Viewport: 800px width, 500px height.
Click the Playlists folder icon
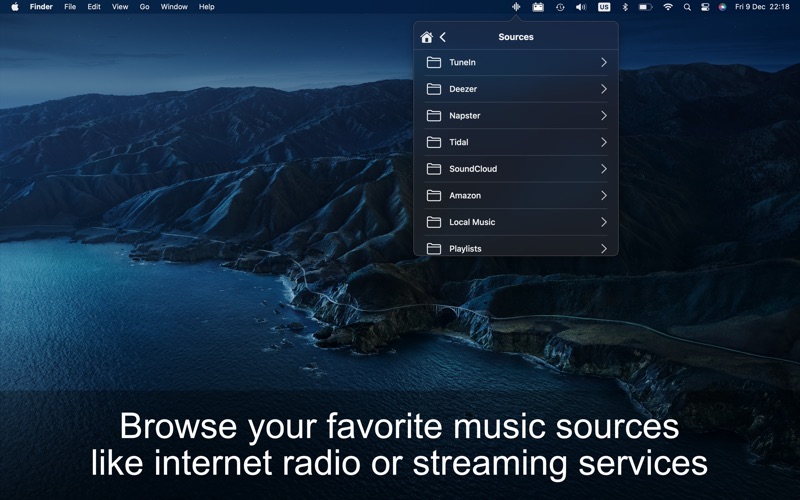click(434, 248)
